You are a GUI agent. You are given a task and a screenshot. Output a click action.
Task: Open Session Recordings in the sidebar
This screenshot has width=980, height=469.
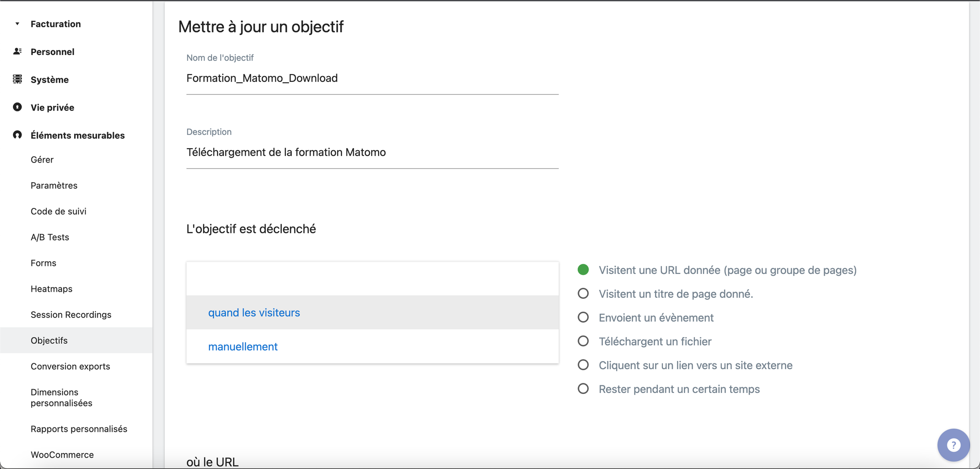pos(71,315)
